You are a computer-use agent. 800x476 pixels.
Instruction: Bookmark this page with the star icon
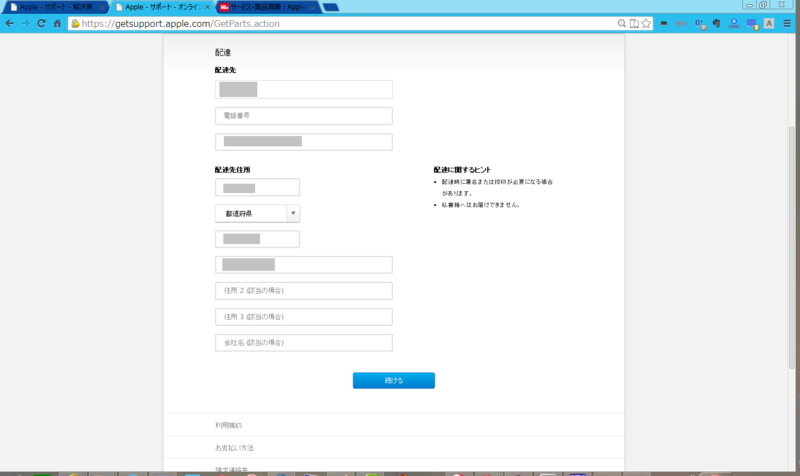click(646, 23)
